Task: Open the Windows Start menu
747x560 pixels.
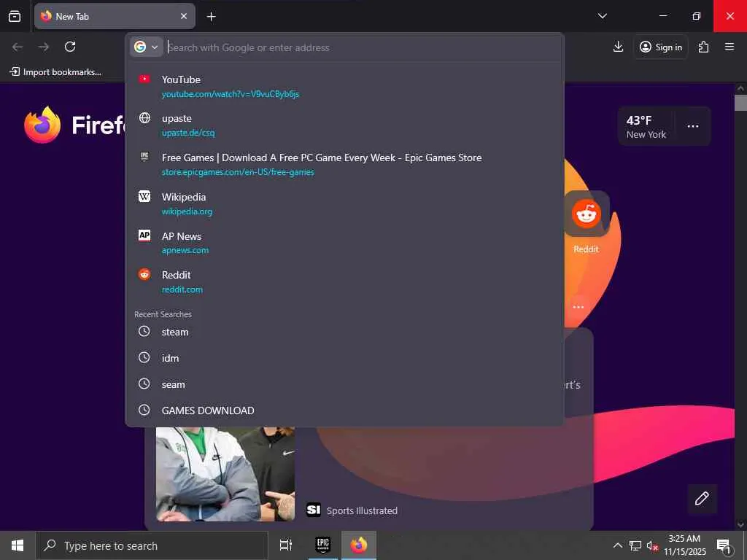Action: pyautogui.click(x=18, y=545)
